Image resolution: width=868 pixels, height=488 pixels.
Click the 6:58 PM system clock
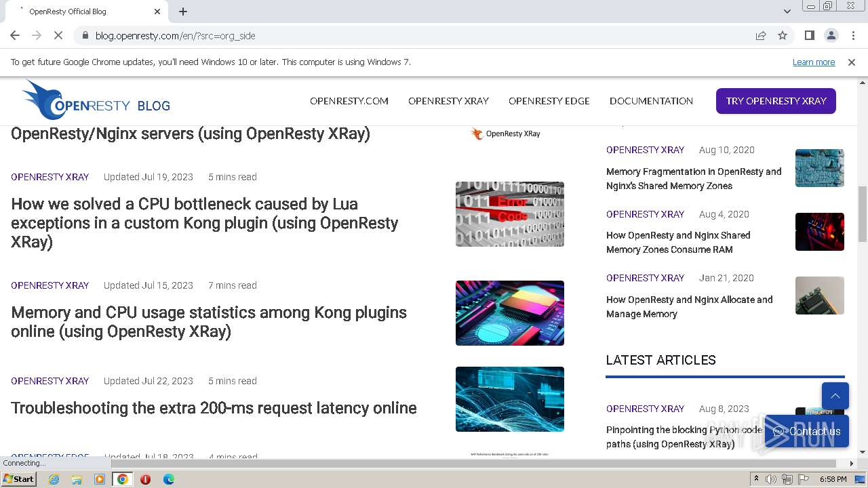click(x=833, y=479)
